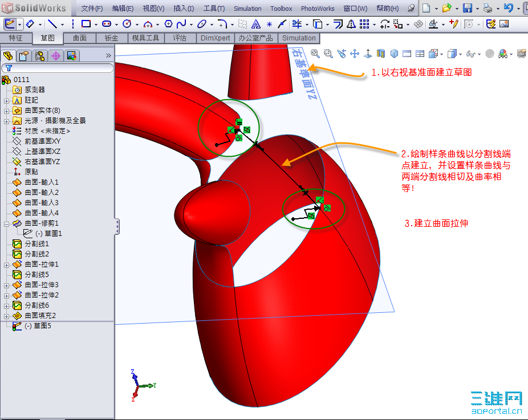The height and width of the screenshot is (420, 528).
Task: Pick the Circle sketch tool
Action: click(x=127, y=24)
